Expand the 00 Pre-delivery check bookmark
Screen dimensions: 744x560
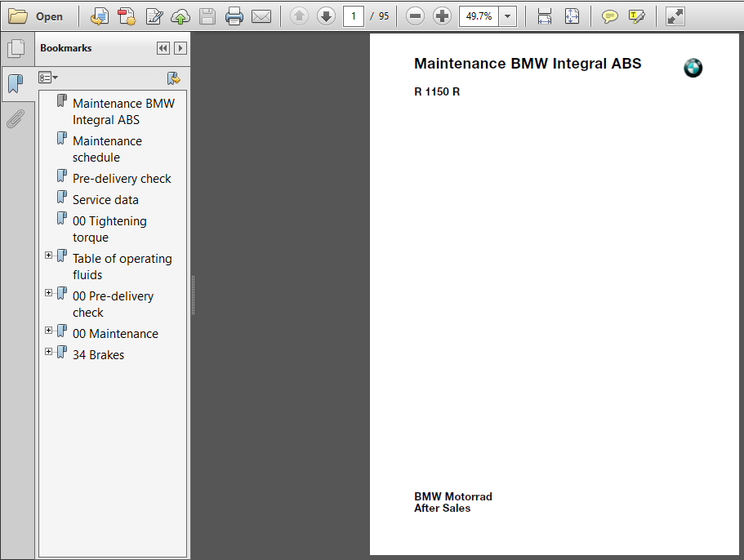[x=48, y=292]
